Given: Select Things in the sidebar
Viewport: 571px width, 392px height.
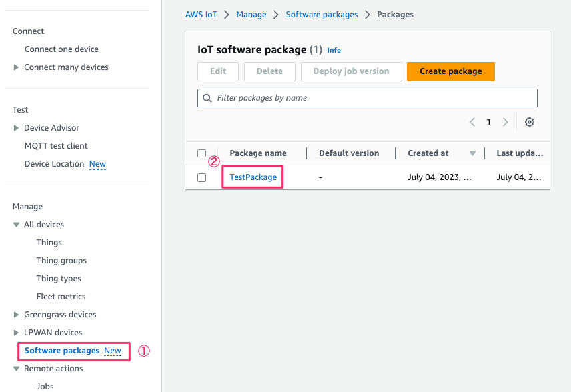Looking at the screenshot, I should click(49, 242).
